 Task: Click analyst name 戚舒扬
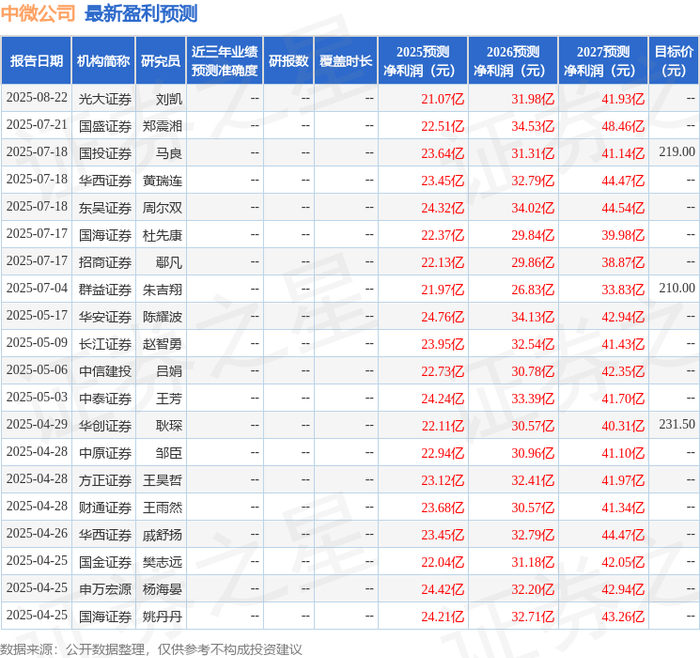click(162, 534)
